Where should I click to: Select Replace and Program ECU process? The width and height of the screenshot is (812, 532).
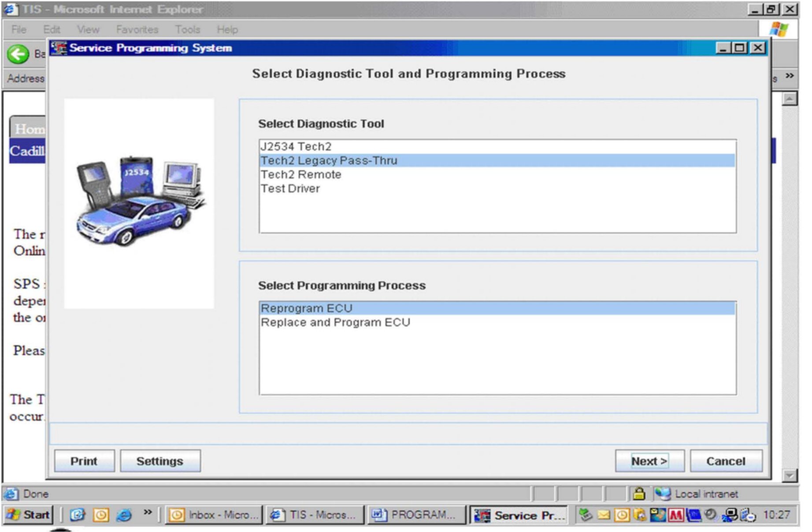pos(335,323)
